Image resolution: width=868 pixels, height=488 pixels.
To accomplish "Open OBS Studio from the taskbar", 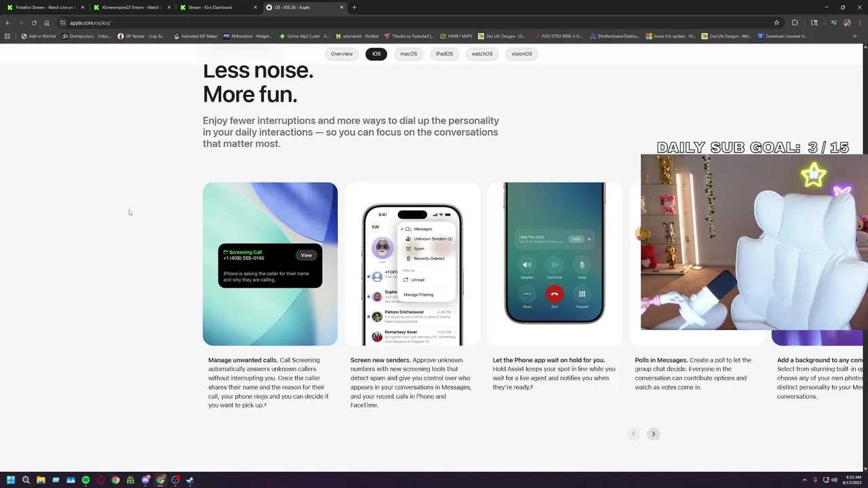I will tap(175, 480).
